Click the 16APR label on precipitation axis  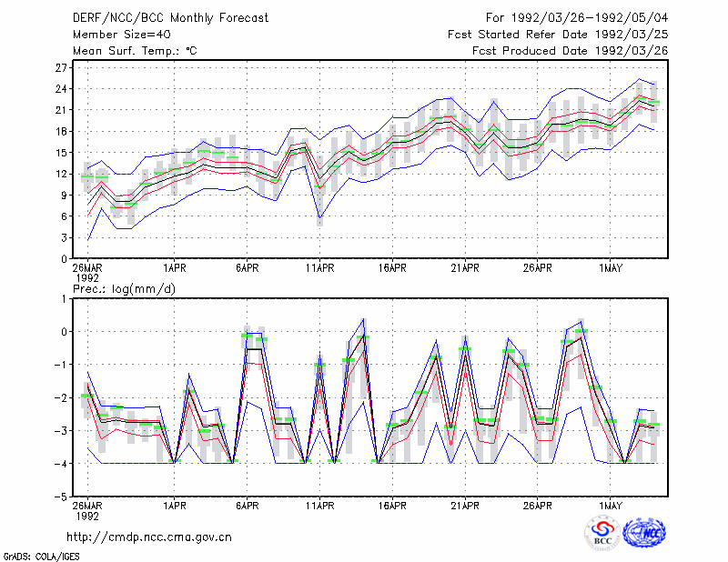(392, 506)
